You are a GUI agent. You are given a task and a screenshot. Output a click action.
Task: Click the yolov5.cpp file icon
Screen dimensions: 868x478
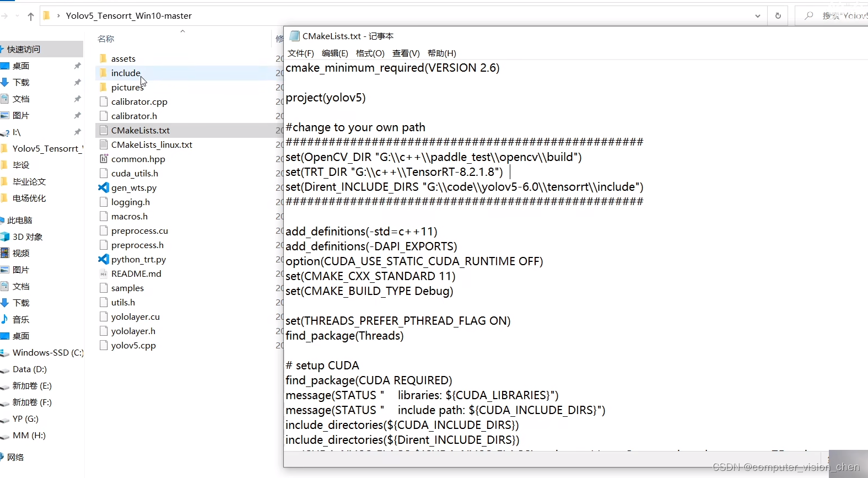coord(104,345)
